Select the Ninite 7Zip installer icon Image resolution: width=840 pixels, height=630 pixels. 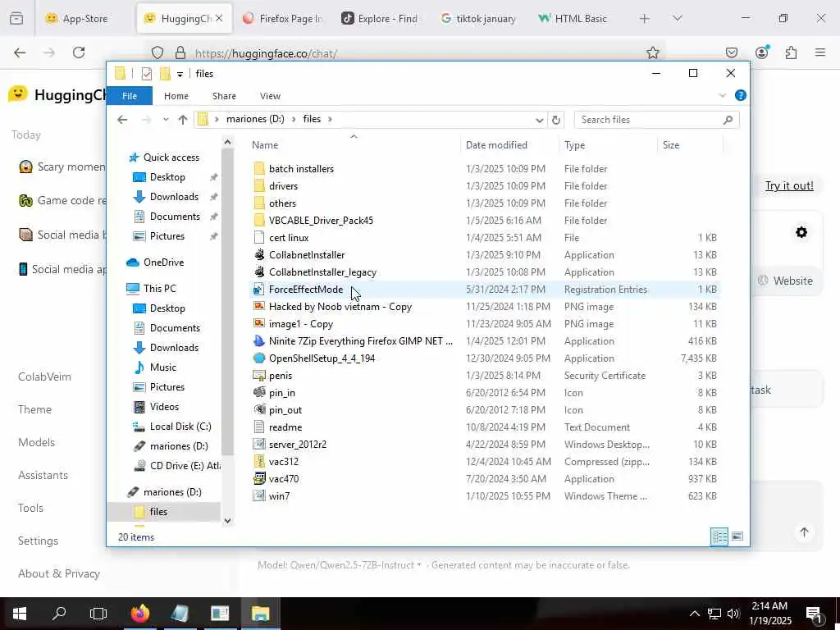(259, 341)
